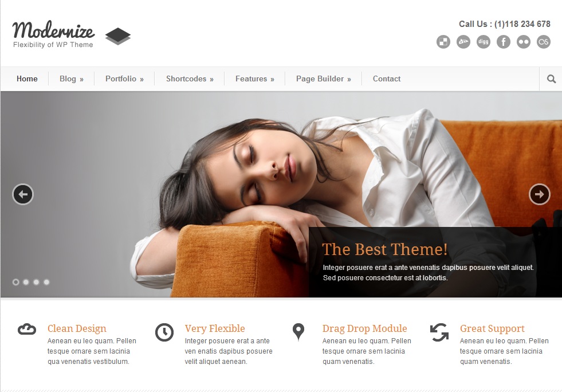Viewport: 562px width, 392px height.
Task: Open the DeviantArt social icon
Action: [463, 42]
